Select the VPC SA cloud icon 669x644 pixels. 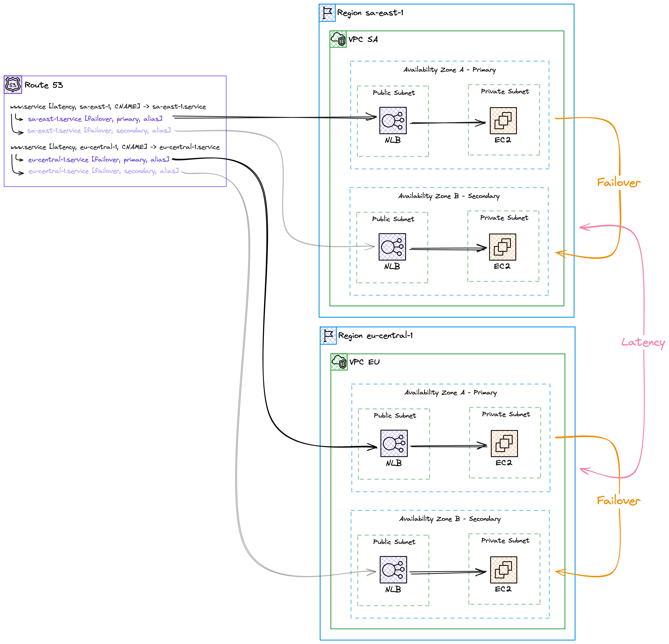338,39
